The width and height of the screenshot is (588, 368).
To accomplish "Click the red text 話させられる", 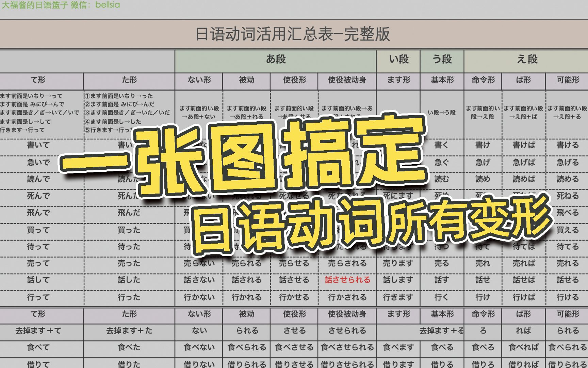I will 348,280.
